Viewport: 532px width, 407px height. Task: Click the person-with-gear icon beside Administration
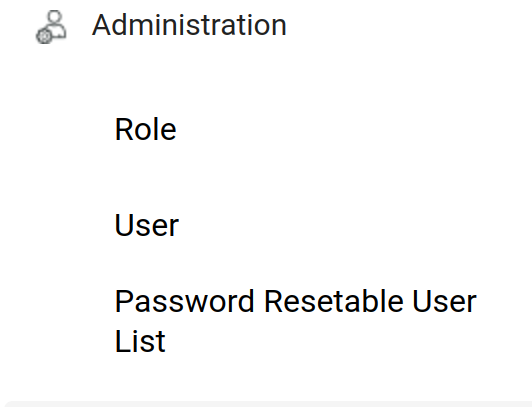coord(51,27)
